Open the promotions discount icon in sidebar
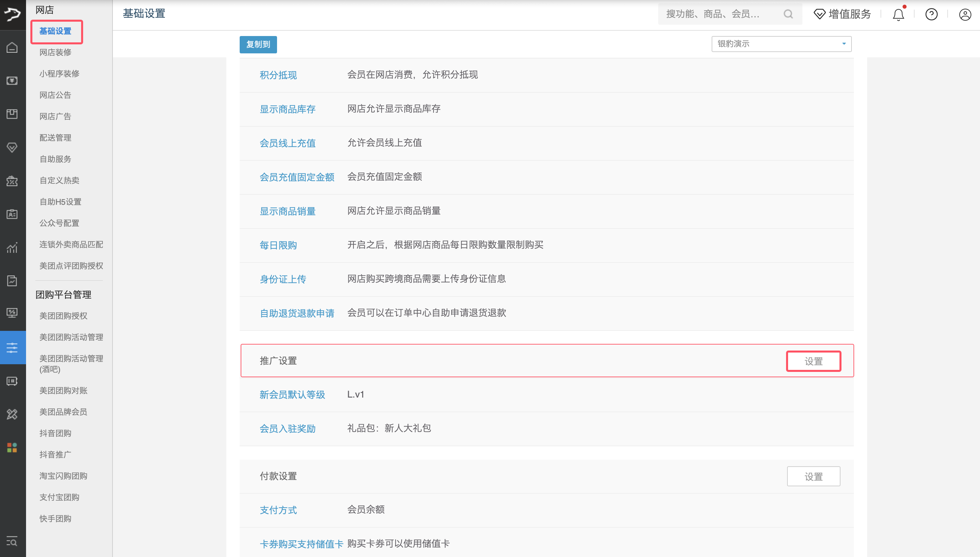This screenshot has height=557, width=980. [x=12, y=181]
